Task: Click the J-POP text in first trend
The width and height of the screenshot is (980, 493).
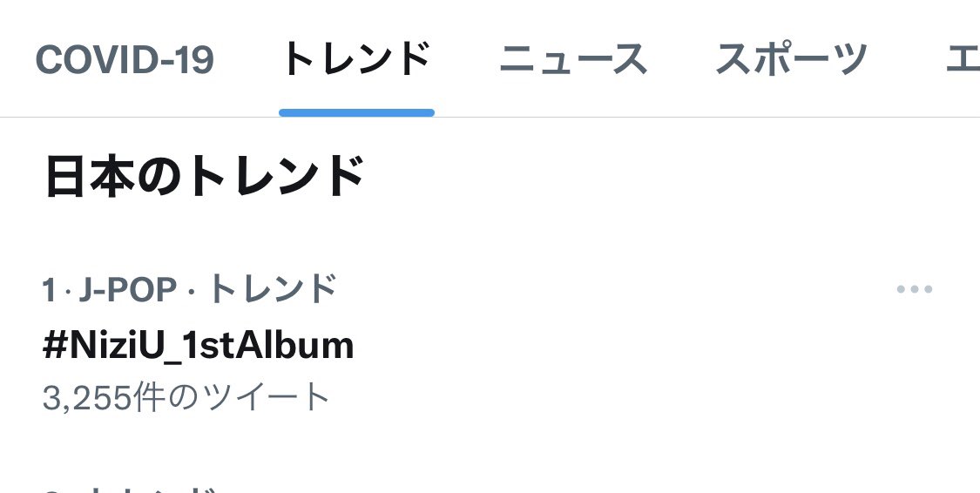Action: click(128, 290)
